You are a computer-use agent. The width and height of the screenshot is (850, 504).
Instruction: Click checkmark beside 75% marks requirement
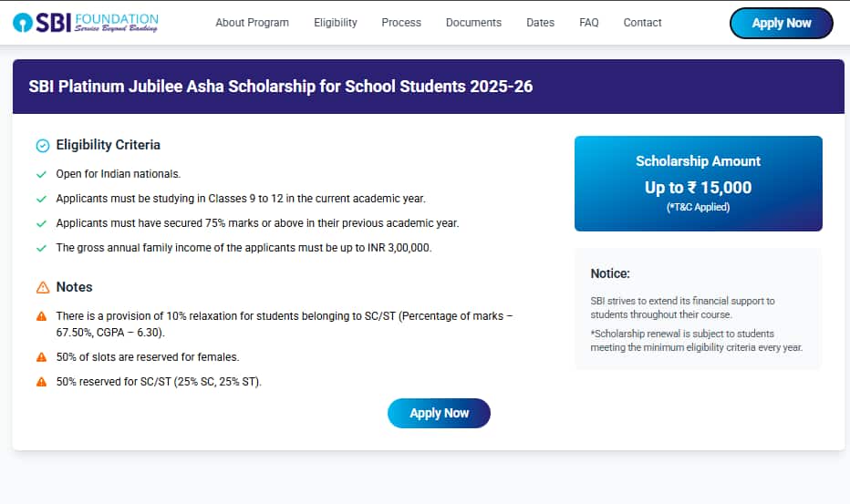pos(41,223)
